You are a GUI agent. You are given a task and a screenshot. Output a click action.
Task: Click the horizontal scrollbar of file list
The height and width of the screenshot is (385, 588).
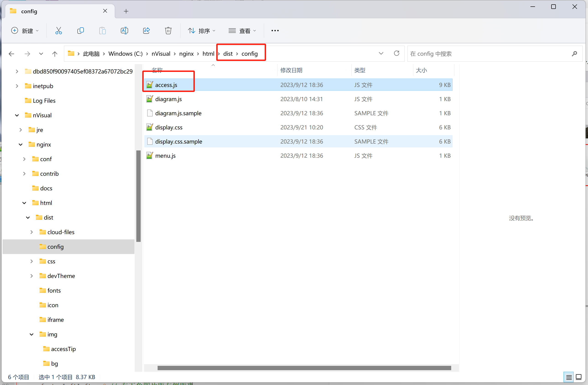point(304,368)
